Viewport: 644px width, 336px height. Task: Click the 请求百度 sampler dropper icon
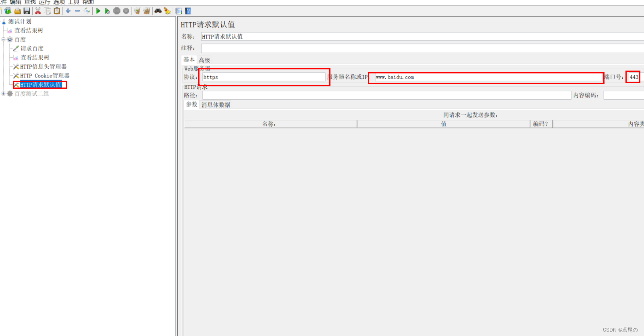click(16, 48)
